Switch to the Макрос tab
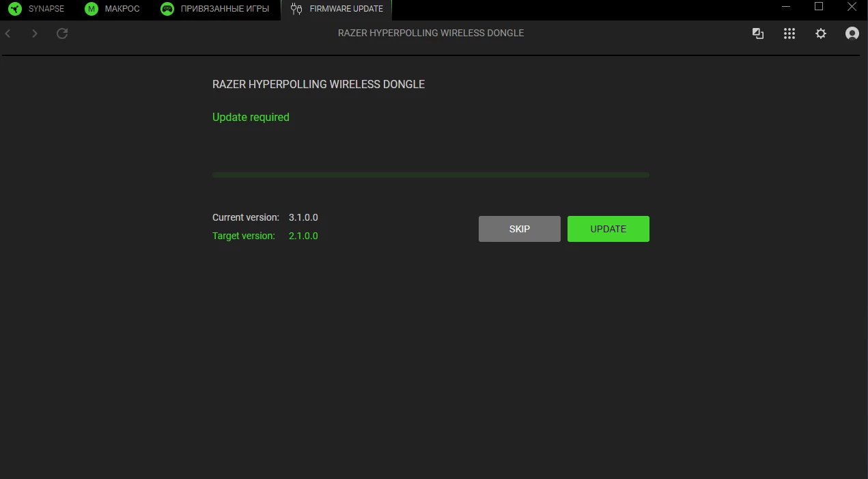 [113, 10]
